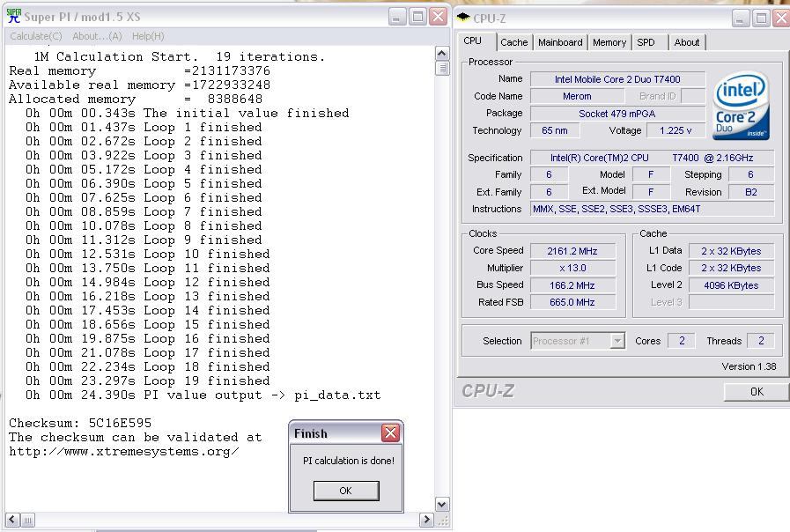790x532 pixels.
Task: Switch to the Memory tab
Action: [x=609, y=43]
